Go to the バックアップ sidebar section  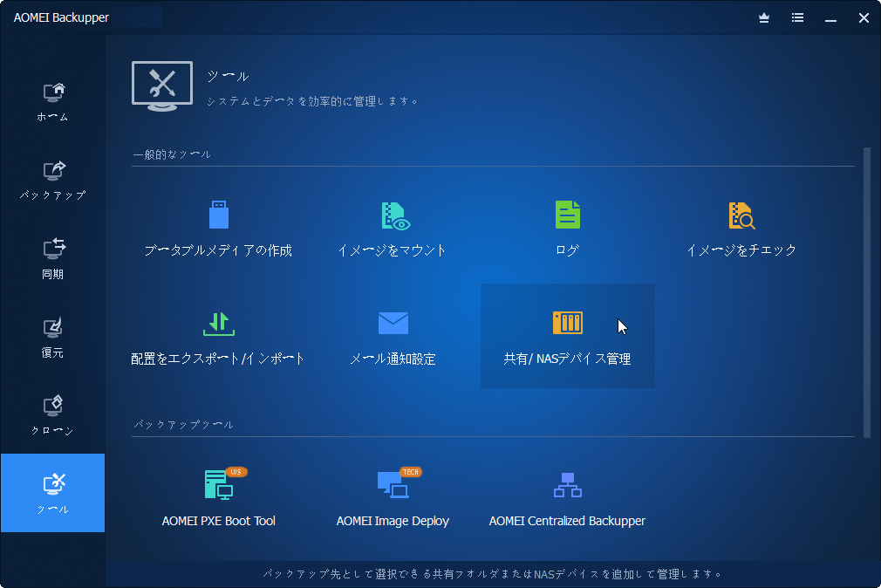point(53,181)
